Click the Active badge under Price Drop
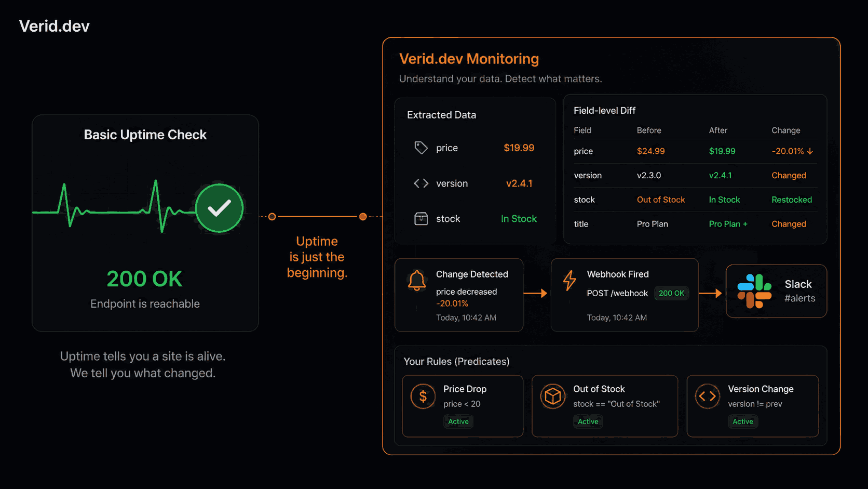This screenshot has width=868, height=489. 458,421
